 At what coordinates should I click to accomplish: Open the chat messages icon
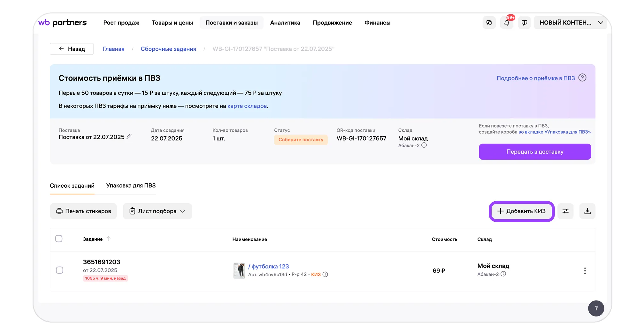[x=489, y=23]
